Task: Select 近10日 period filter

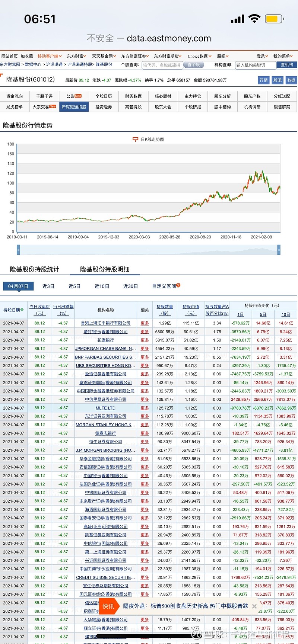Action: coord(102,286)
